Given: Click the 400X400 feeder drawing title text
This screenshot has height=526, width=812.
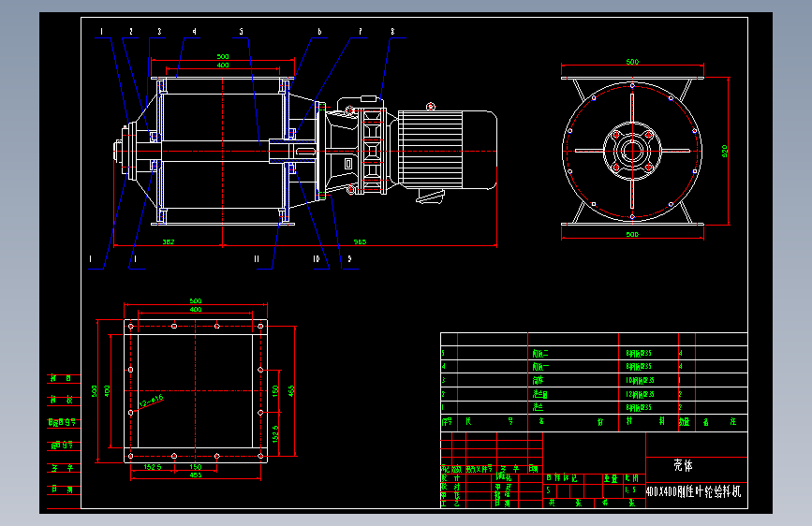Looking at the screenshot, I should (693, 490).
